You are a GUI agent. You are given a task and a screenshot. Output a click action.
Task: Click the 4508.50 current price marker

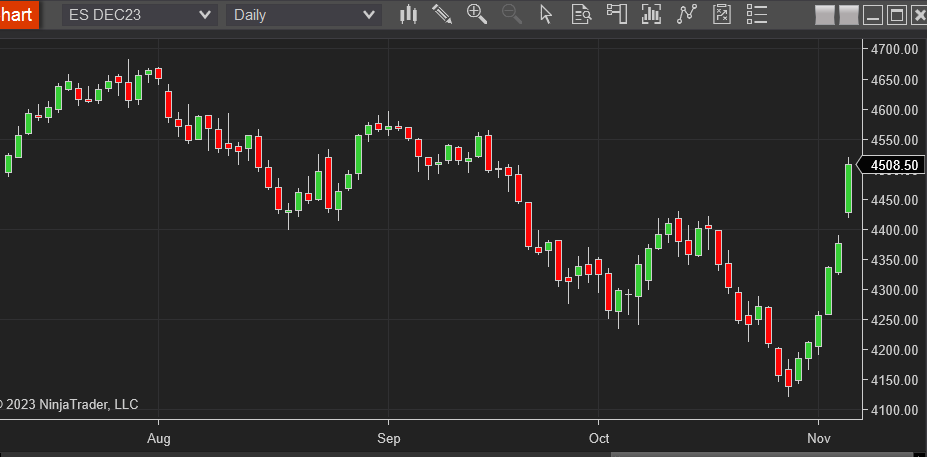click(895, 165)
